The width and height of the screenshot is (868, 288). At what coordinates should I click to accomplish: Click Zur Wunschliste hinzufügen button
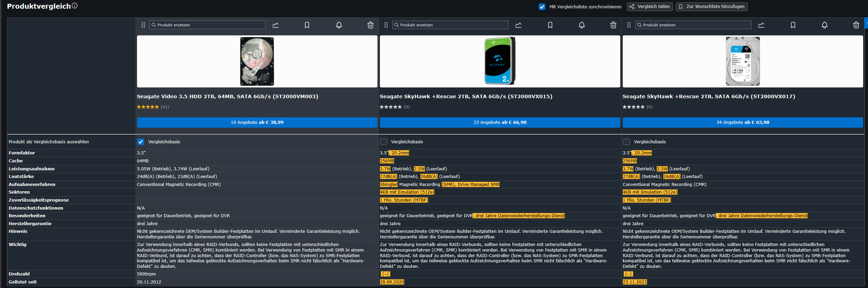tap(712, 7)
